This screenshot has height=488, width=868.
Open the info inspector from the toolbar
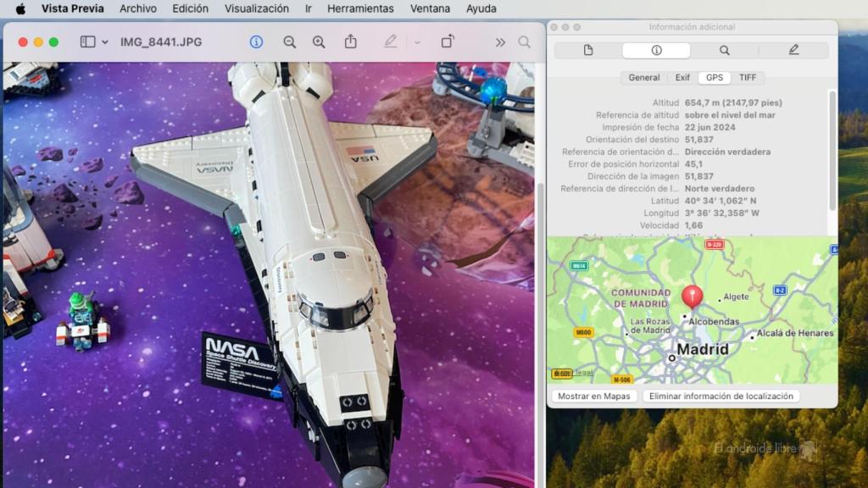tap(259, 41)
